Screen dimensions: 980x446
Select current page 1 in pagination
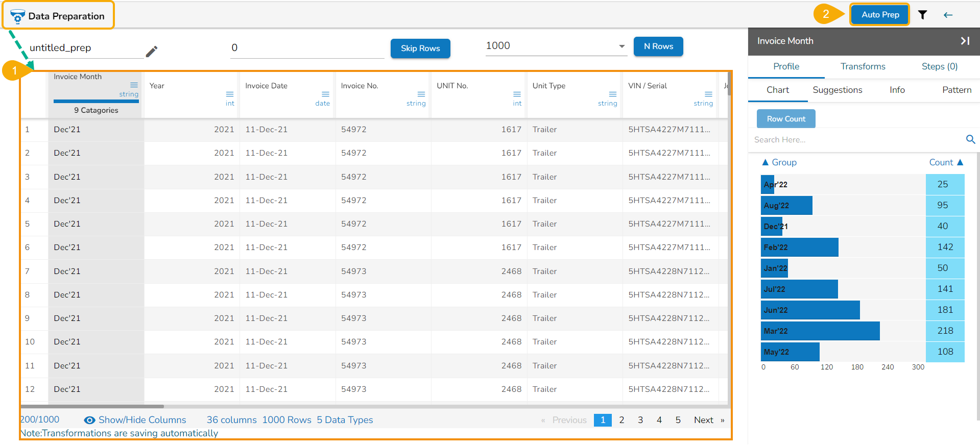coord(603,420)
